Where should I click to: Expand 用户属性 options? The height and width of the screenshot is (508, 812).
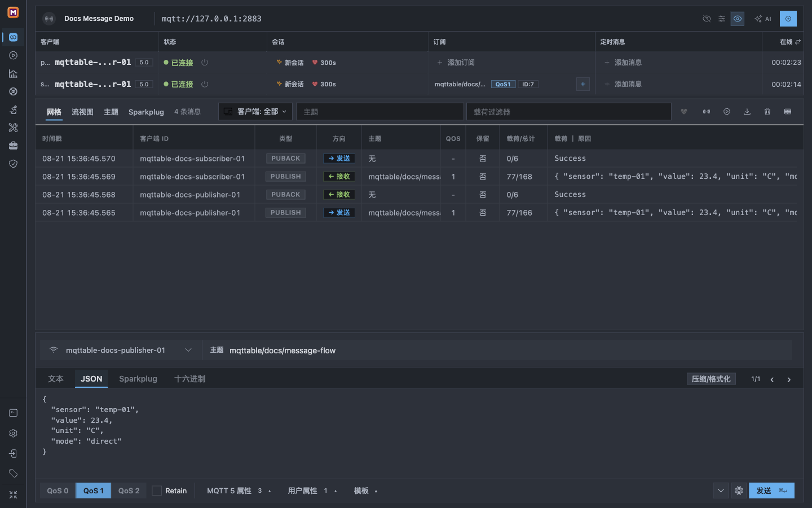point(312,491)
